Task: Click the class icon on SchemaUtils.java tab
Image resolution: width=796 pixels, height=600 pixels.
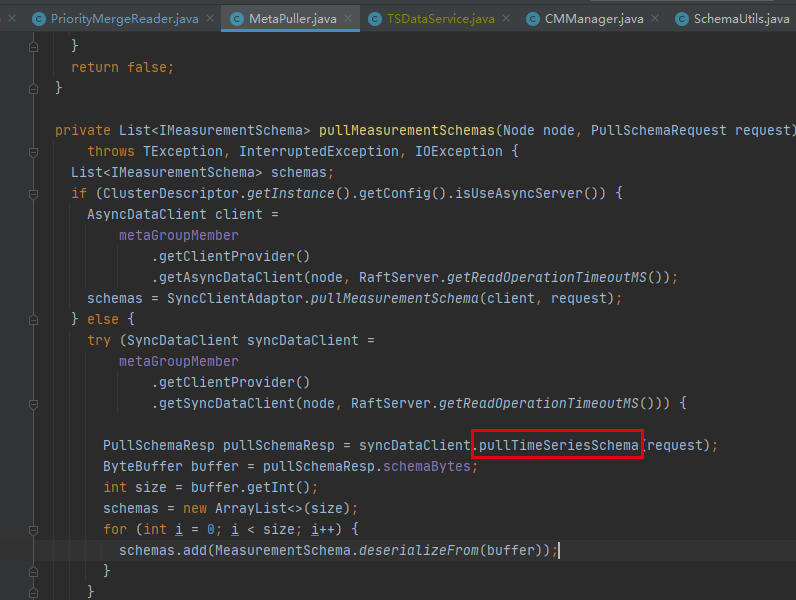Action: click(x=682, y=19)
